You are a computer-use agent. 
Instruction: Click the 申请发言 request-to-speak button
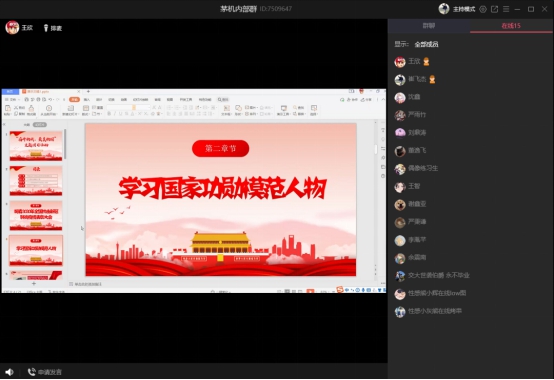point(45,372)
